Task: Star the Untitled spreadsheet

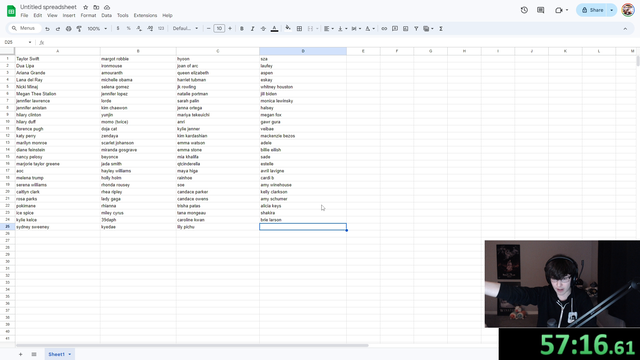Action: tap(85, 7)
